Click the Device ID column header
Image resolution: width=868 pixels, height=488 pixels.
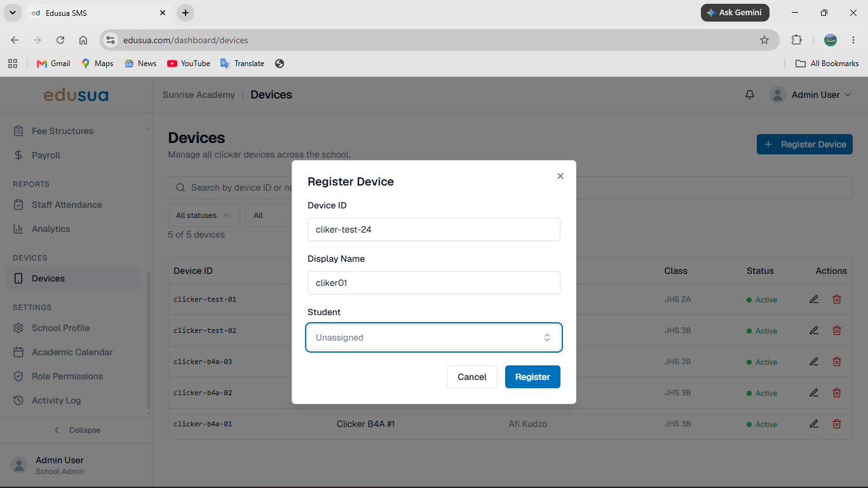click(193, 271)
